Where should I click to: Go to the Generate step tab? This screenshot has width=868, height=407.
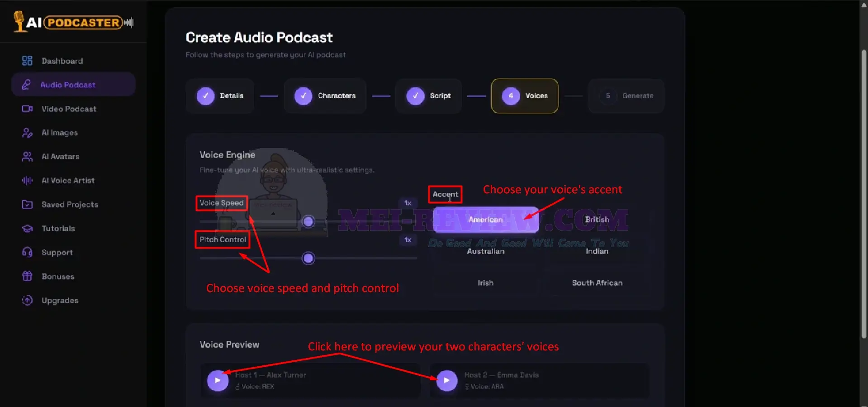click(x=626, y=96)
